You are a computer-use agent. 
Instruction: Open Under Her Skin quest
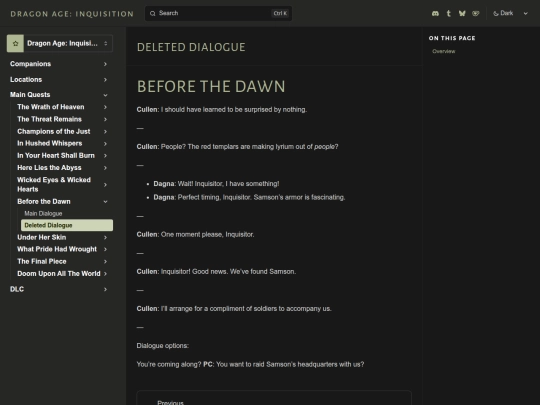pos(42,237)
